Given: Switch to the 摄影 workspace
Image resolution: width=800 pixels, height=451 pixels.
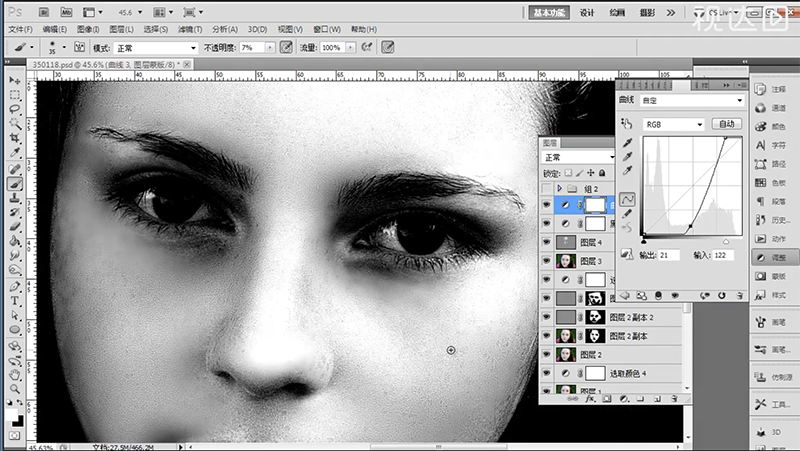Looking at the screenshot, I should pyautogui.click(x=647, y=13).
